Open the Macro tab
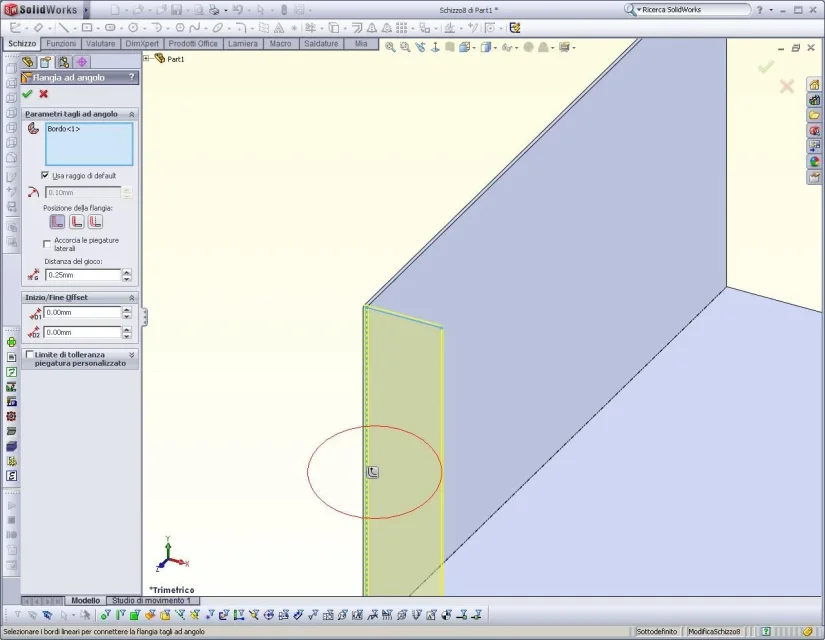The image size is (825, 640). coord(280,44)
